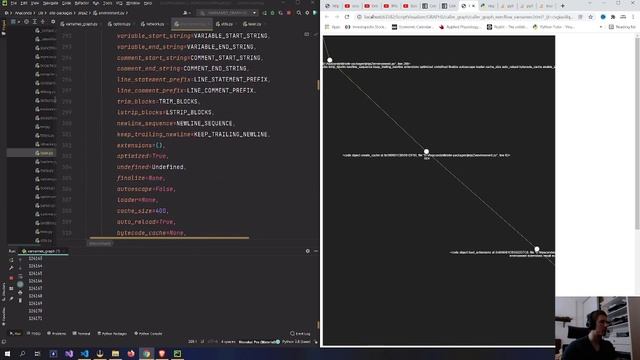
Task: Open the Apps bookmark in Chrome
Action: tap(333, 27)
